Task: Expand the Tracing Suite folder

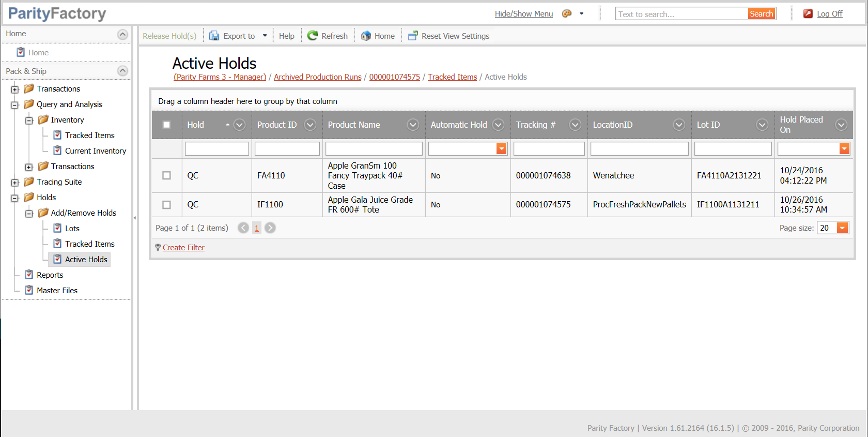Action: pyautogui.click(x=15, y=183)
